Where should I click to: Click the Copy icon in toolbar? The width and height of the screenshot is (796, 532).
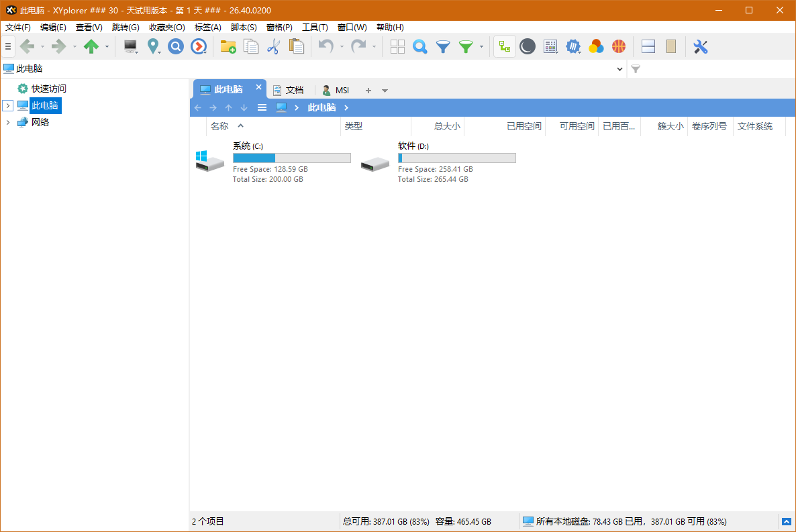tap(251, 47)
